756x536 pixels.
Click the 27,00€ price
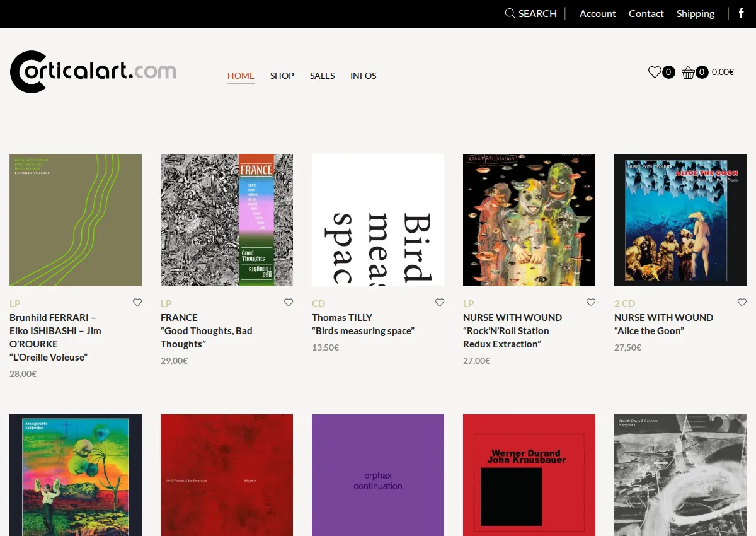tap(477, 361)
